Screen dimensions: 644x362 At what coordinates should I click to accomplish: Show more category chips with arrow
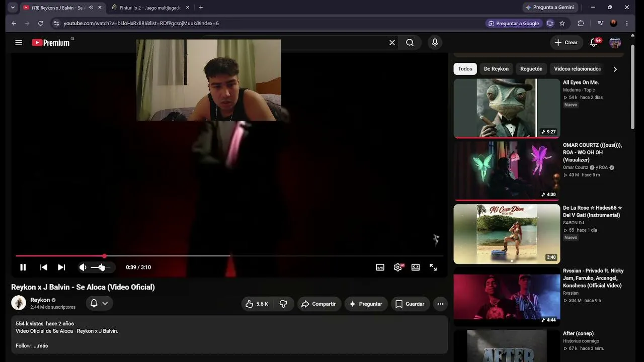615,69
